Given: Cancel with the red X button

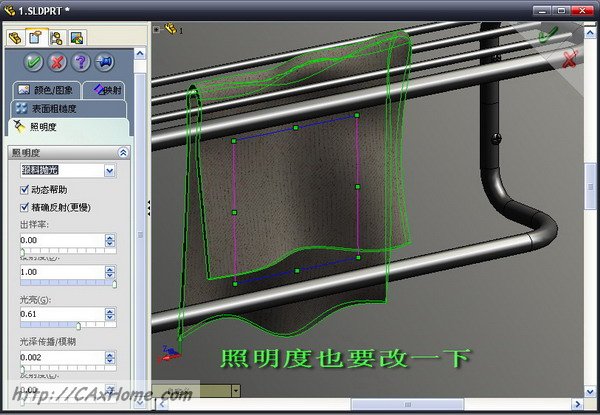Looking at the screenshot, I should (x=57, y=62).
